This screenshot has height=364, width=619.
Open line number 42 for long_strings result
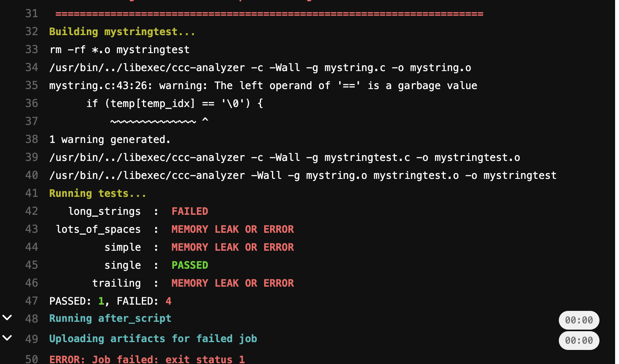tap(32, 211)
